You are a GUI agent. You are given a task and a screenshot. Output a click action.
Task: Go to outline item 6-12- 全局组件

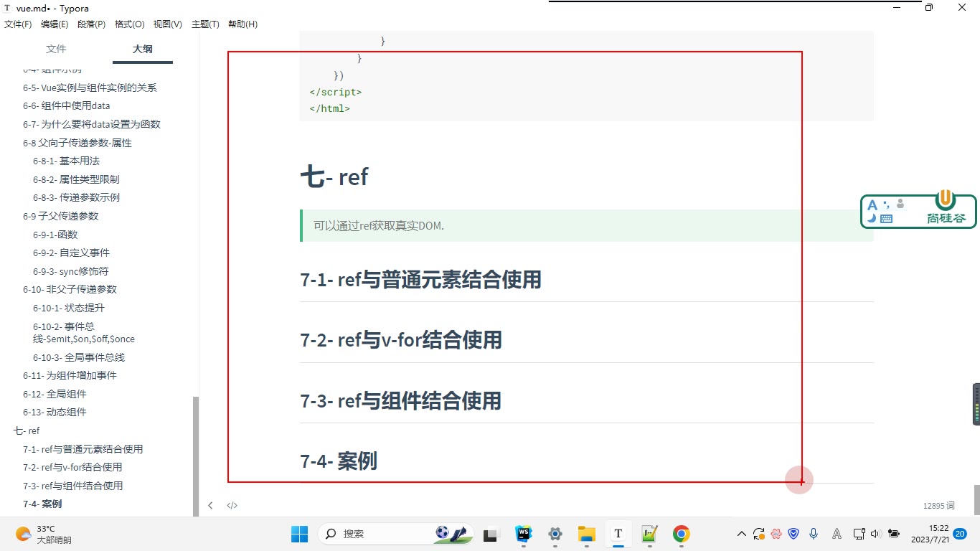[x=55, y=394]
